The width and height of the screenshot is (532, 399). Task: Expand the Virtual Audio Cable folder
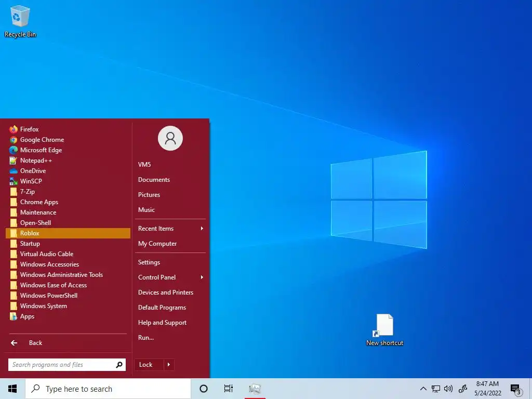[68, 254]
